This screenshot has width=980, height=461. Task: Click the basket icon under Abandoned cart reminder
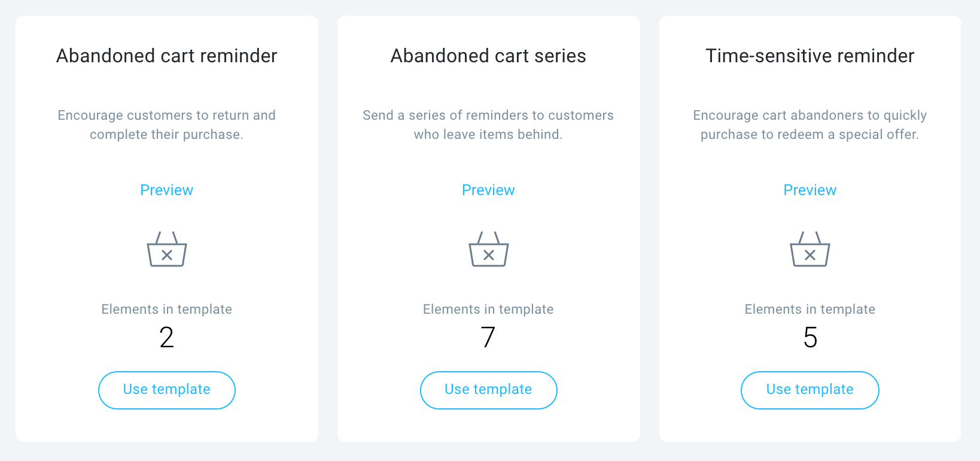[x=167, y=249]
